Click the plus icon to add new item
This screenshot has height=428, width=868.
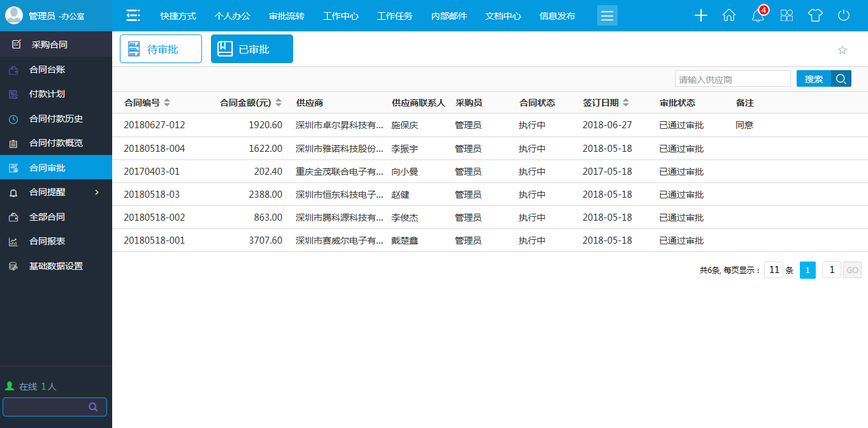pos(700,15)
